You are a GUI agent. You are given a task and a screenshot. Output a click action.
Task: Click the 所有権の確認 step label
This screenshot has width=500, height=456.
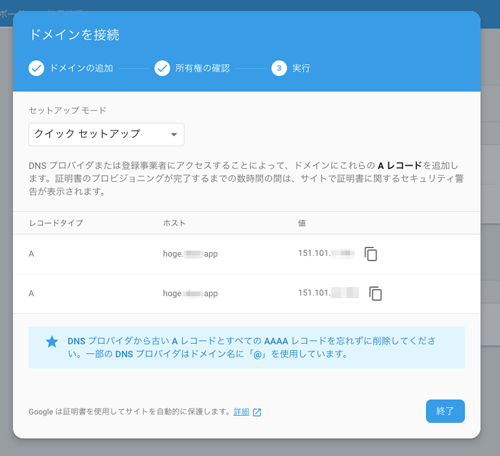(203, 68)
